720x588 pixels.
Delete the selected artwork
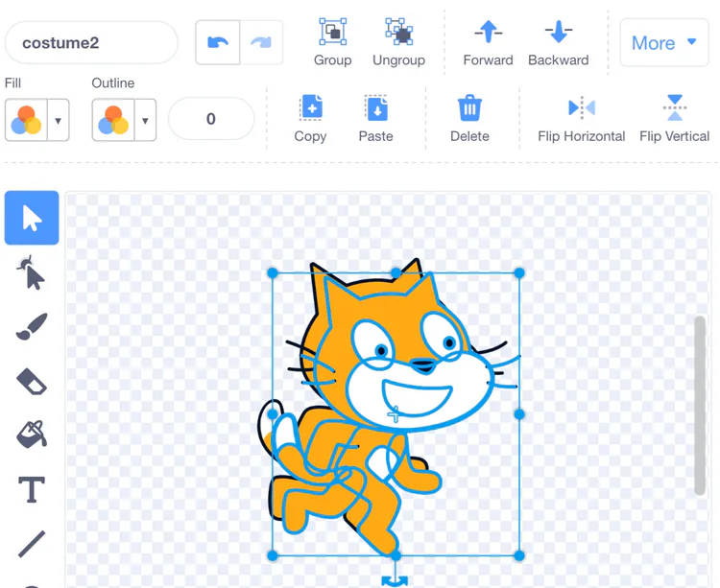click(469, 119)
